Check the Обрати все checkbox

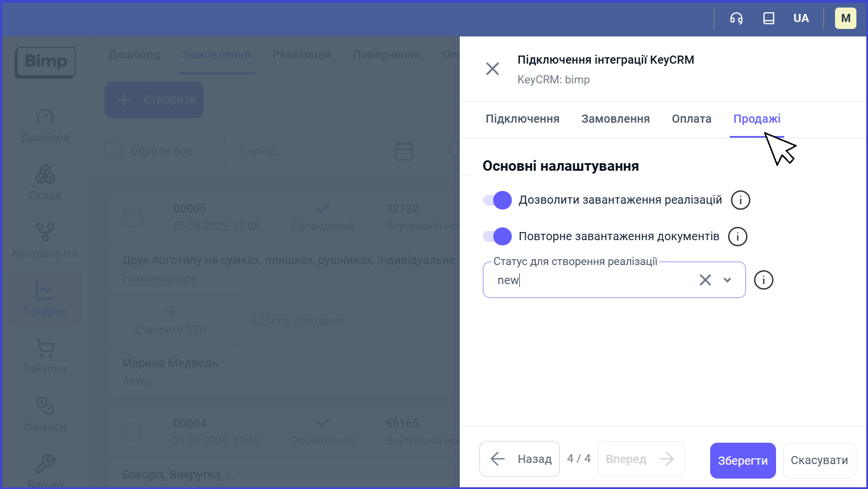(x=114, y=151)
